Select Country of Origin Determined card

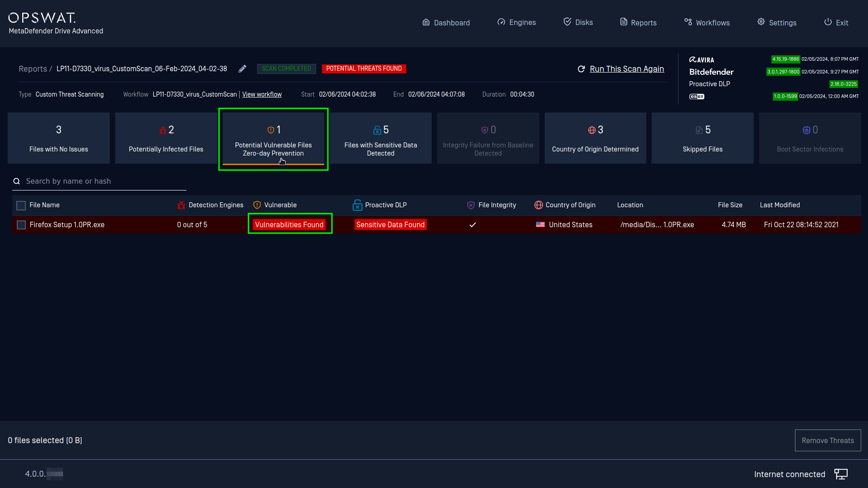595,138
